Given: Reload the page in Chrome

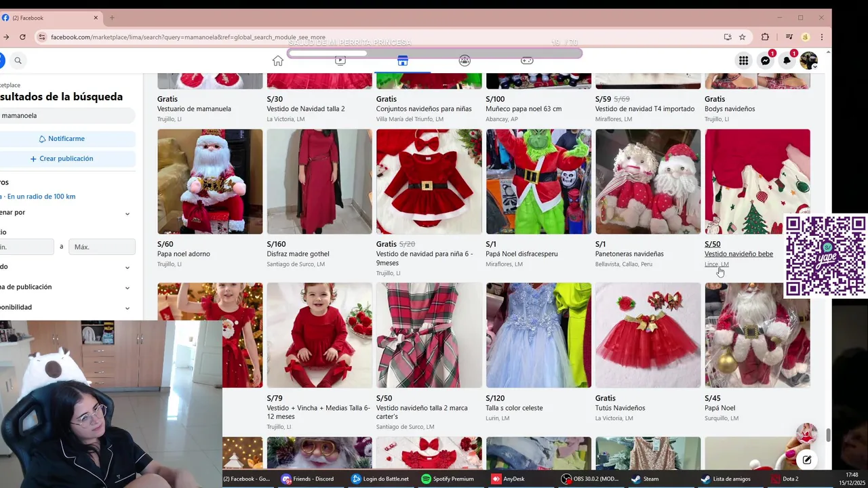Looking at the screenshot, I should point(22,37).
